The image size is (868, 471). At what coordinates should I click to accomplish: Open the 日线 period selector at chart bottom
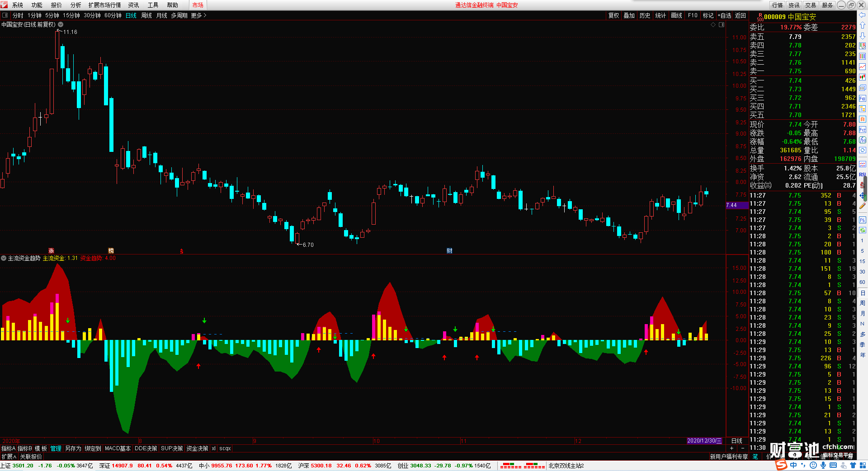click(737, 441)
